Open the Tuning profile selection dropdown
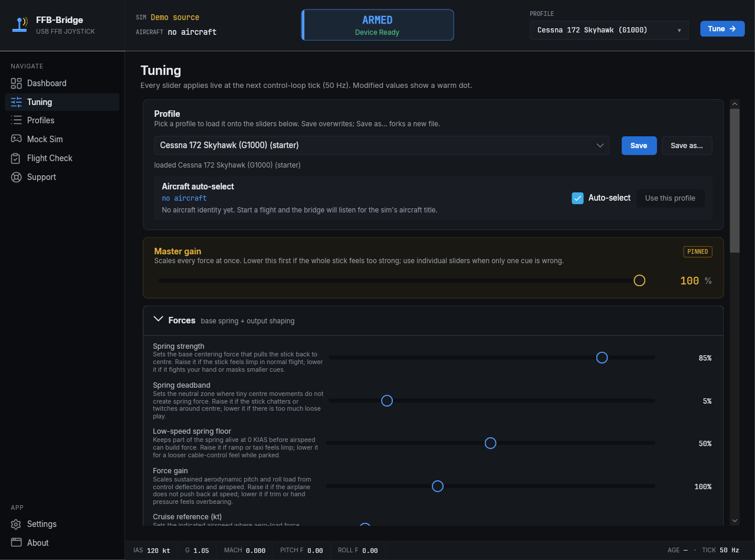 click(382, 145)
